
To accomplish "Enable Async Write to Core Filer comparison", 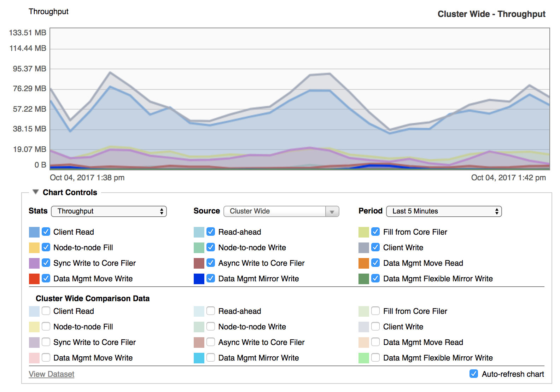I will click(211, 342).
